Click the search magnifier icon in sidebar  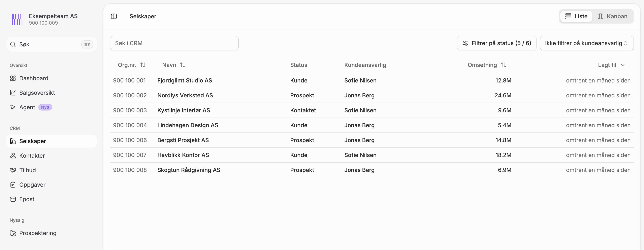pos(13,44)
